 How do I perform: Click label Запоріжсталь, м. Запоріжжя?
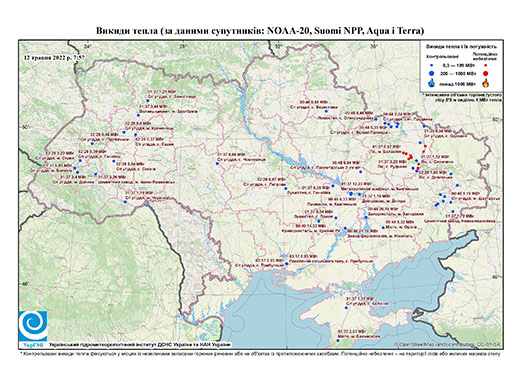click(x=396, y=214)
